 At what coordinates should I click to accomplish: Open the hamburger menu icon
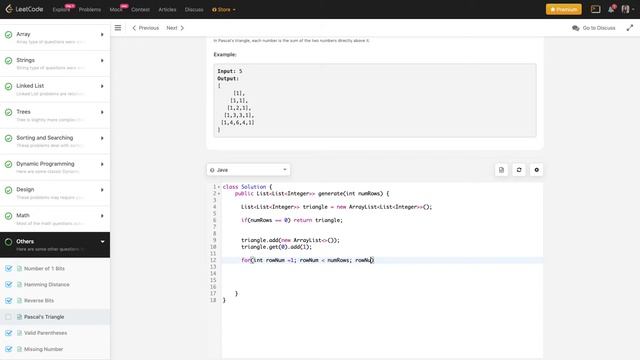(118, 28)
